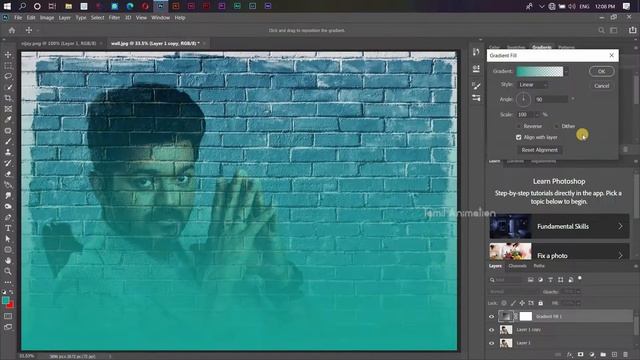The height and width of the screenshot is (360, 640).
Task: Open the Image menu
Action: 47,18
